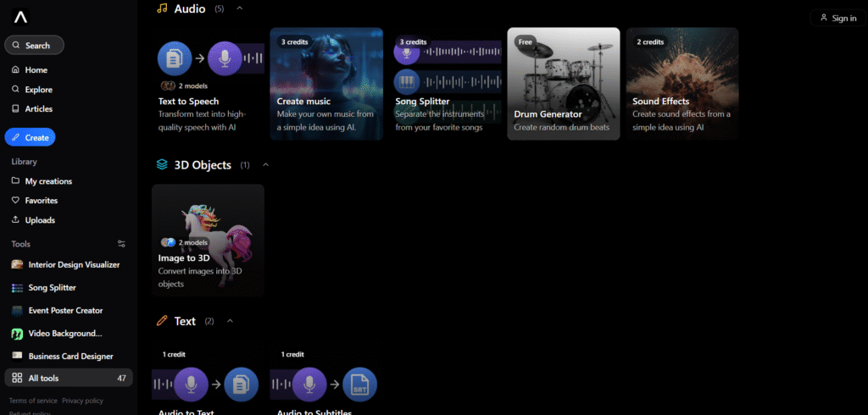Viewport: 868px width, 415px height.
Task: Click the Video Background green icon
Action: click(17, 334)
